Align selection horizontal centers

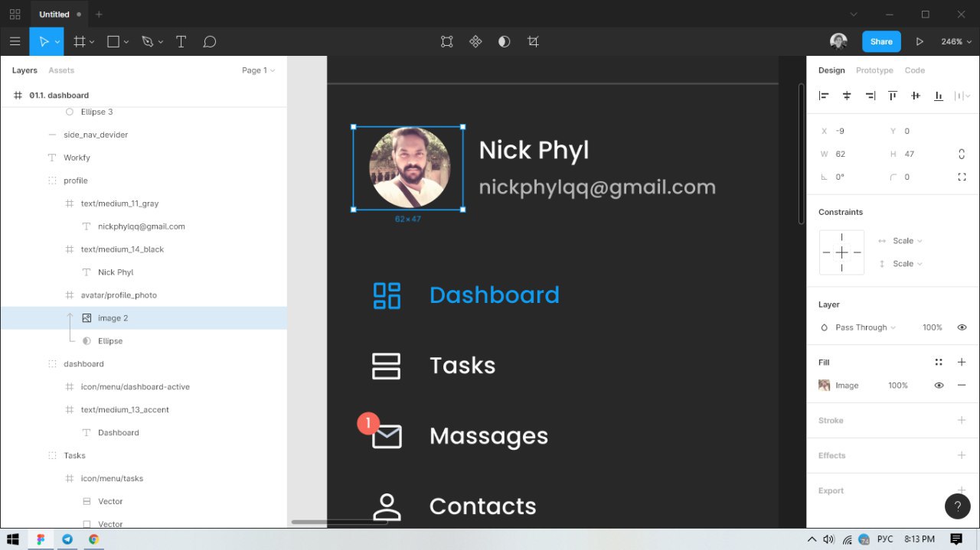(847, 96)
